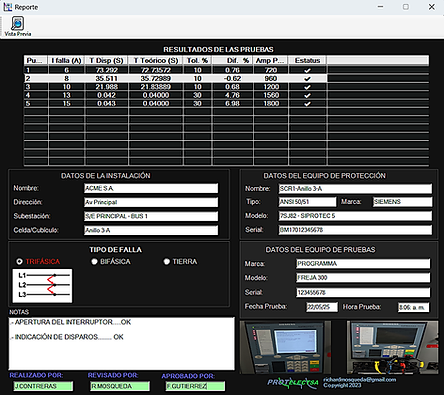444x395 pixels.
Task: Select the cell '13' under I falla
Action: click(66, 95)
